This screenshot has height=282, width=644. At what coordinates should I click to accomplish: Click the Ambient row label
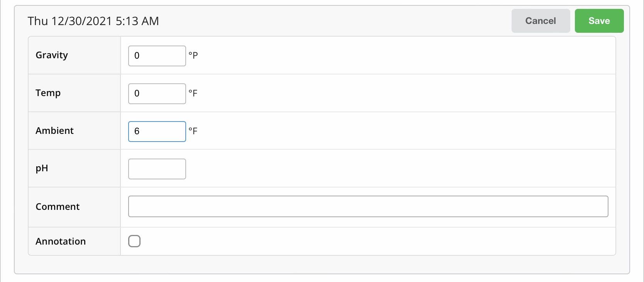[54, 131]
